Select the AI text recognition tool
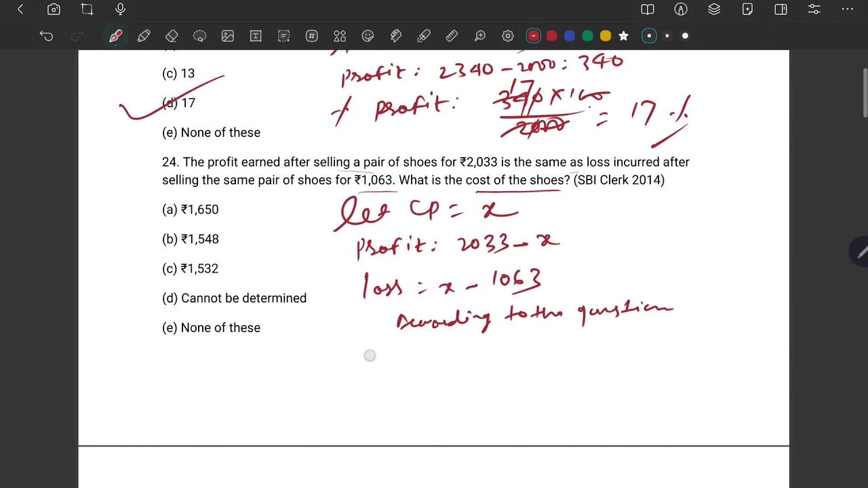This screenshot has width=868, height=488. coord(283,36)
